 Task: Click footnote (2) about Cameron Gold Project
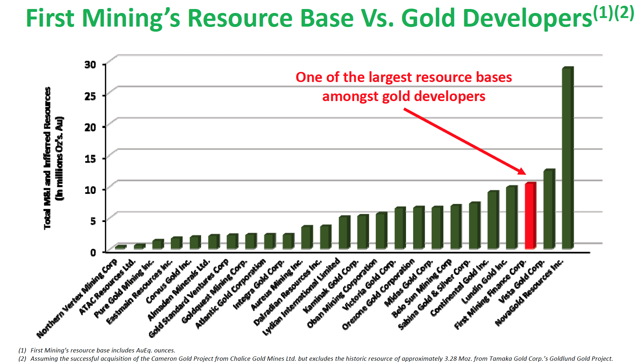316,359
